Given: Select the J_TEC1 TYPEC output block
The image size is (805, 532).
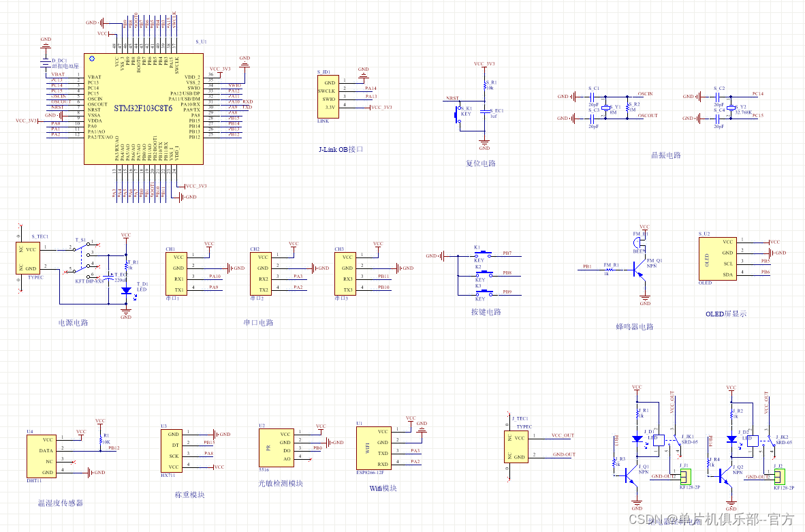Looking at the screenshot, I should click(x=516, y=446).
